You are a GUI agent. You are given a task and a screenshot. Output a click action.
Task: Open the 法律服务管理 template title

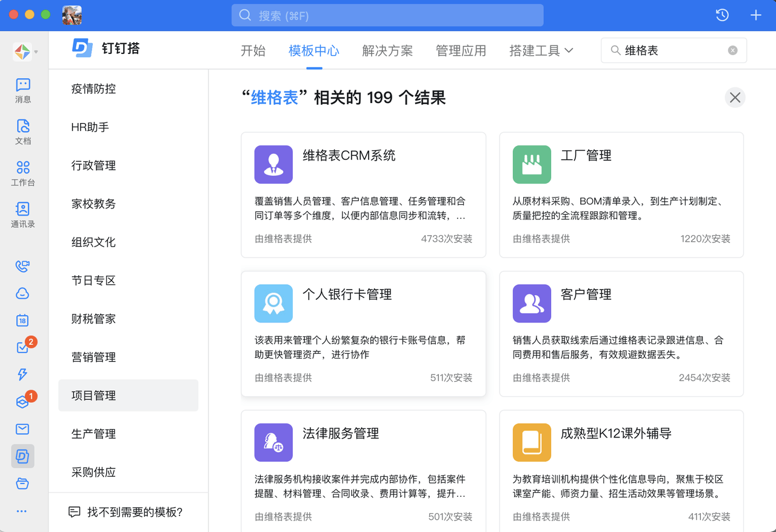[x=341, y=433]
